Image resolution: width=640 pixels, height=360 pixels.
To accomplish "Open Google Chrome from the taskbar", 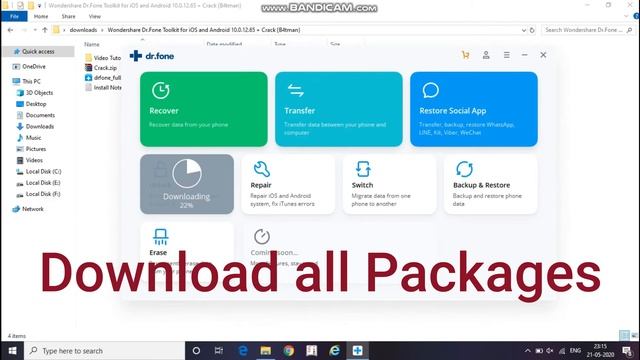I will (x=289, y=351).
